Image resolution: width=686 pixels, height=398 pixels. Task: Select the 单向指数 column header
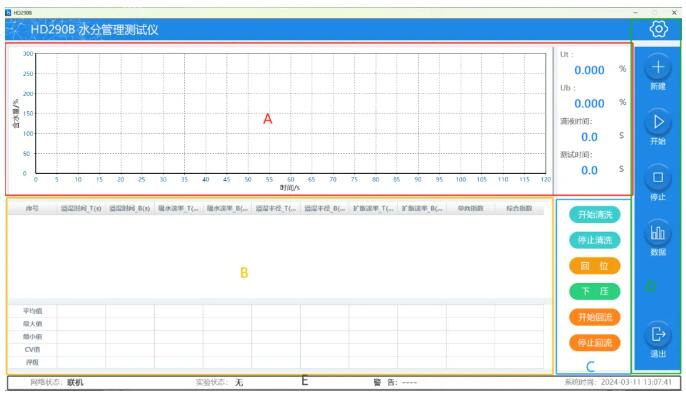471,209
